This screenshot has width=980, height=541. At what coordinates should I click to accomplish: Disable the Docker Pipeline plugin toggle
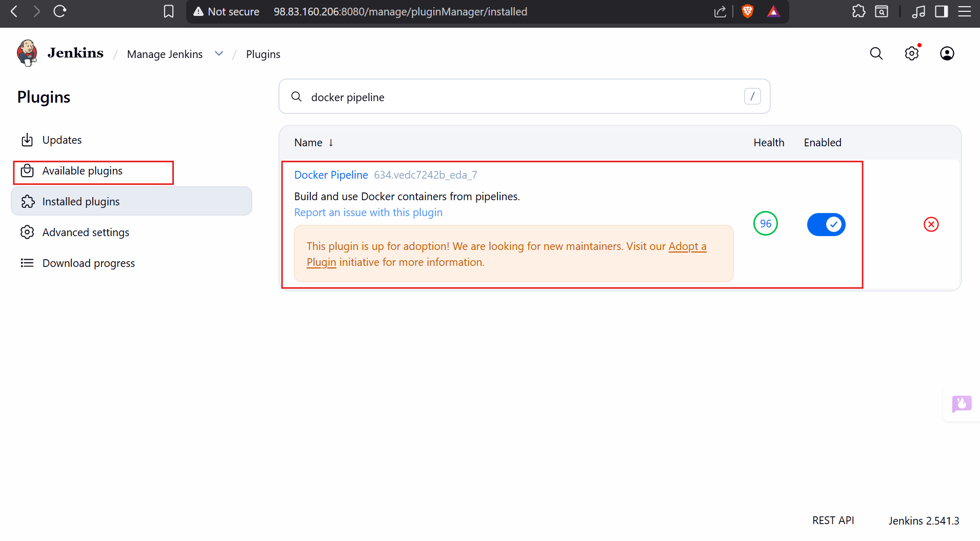[826, 224]
